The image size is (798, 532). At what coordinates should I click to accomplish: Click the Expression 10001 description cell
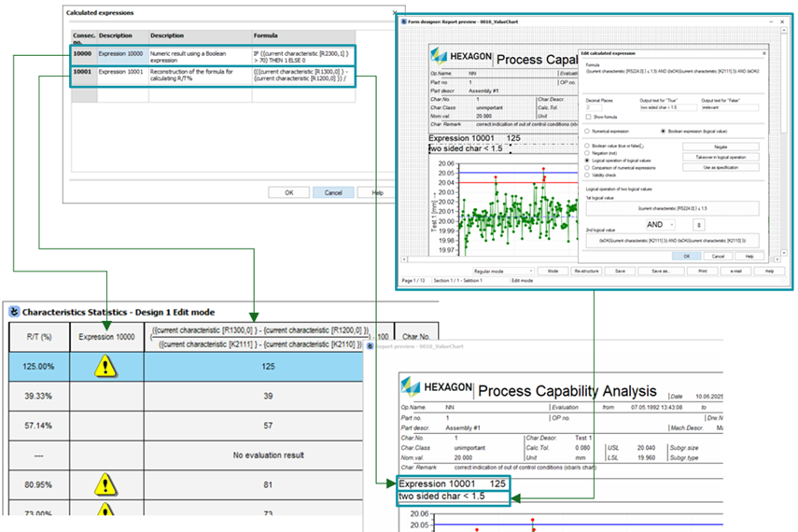[x=122, y=75]
